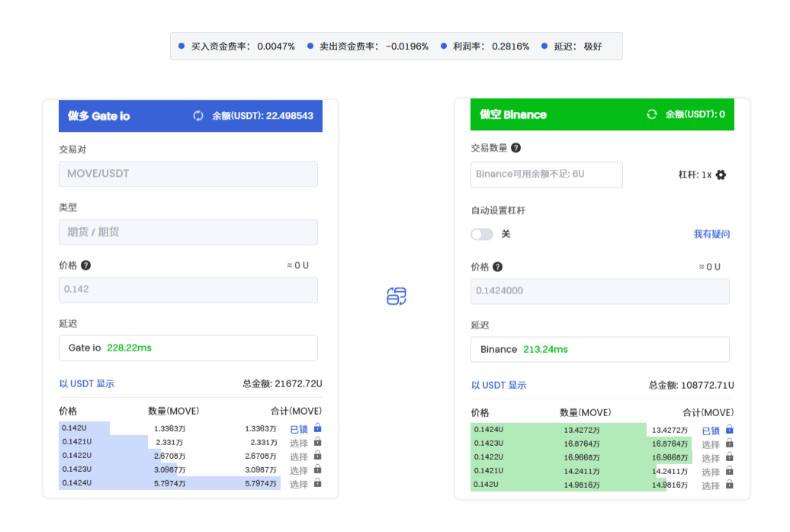
Task: Click help icon next to 交易数量
Action: (x=516, y=148)
